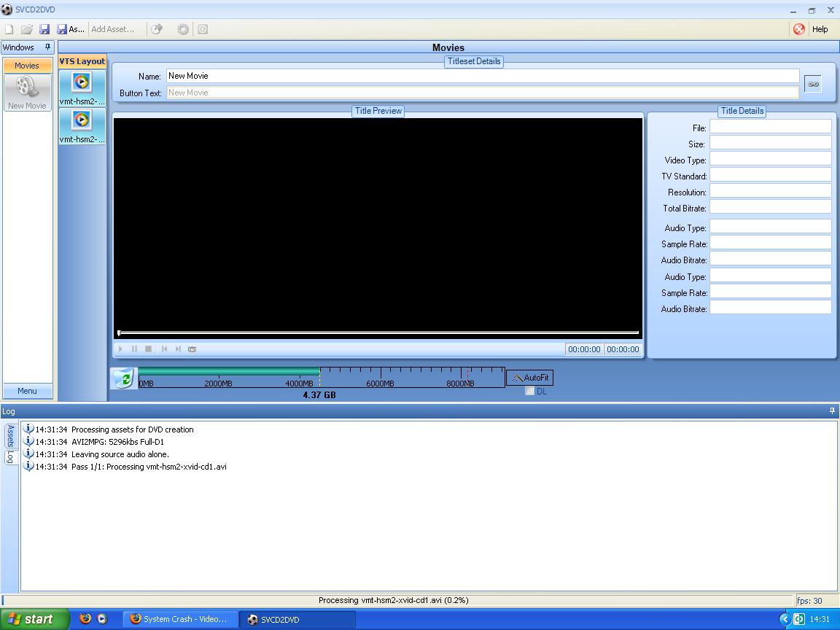Launch Windows Media Player from quick launch

(x=102, y=619)
